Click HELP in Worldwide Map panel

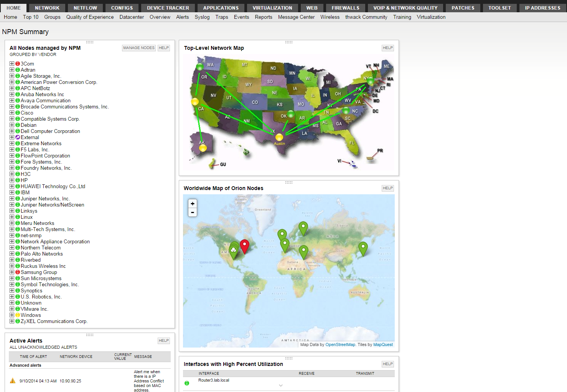[x=388, y=188]
